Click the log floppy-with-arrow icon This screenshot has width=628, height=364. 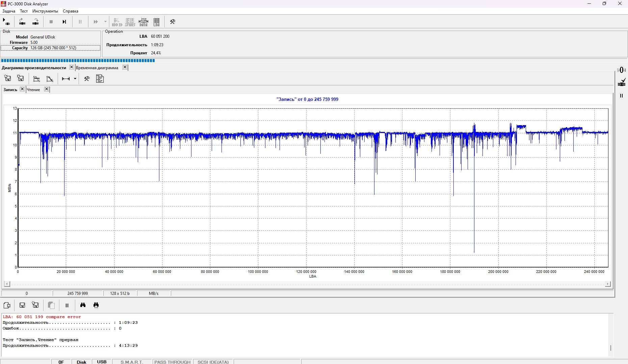pyautogui.click(x=35, y=305)
